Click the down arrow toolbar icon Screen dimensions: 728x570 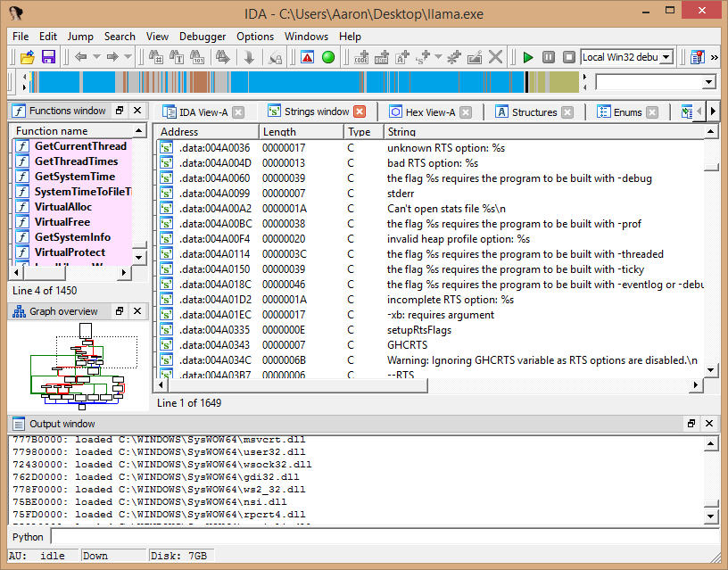pos(249,58)
